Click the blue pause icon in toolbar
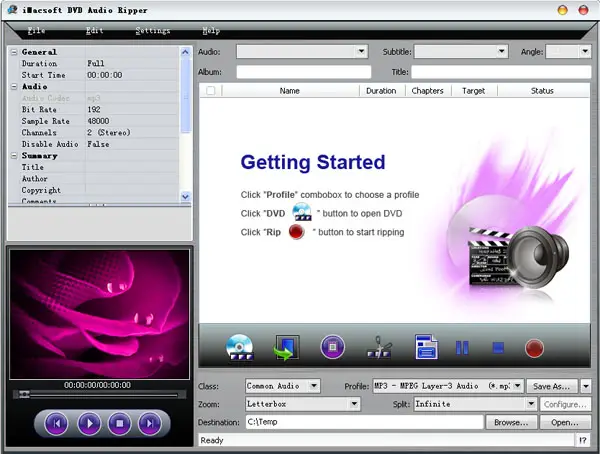This screenshot has height=454, width=600. 462,348
